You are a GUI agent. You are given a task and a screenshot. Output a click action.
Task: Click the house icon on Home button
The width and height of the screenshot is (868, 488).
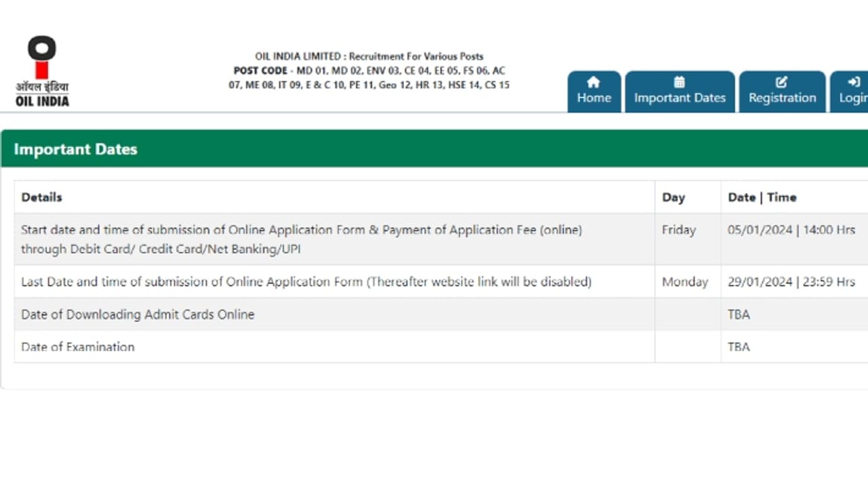(x=593, y=82)
